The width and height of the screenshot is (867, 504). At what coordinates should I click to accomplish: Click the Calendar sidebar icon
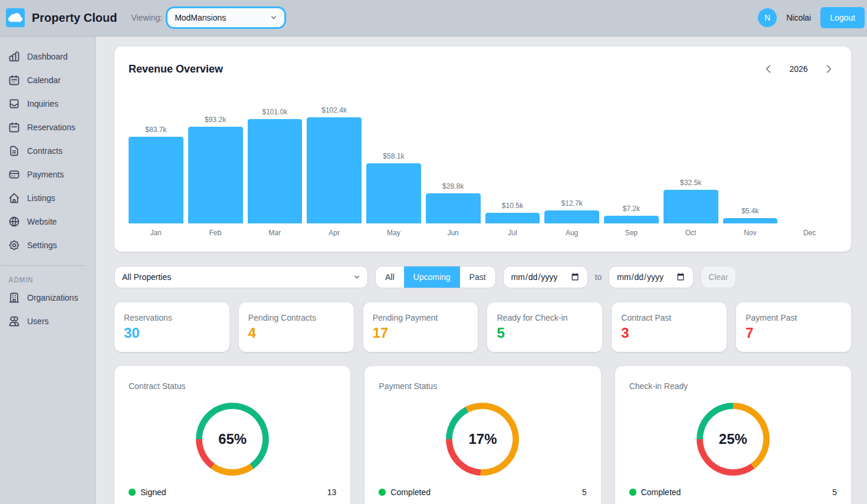click(x=14, y=80)
